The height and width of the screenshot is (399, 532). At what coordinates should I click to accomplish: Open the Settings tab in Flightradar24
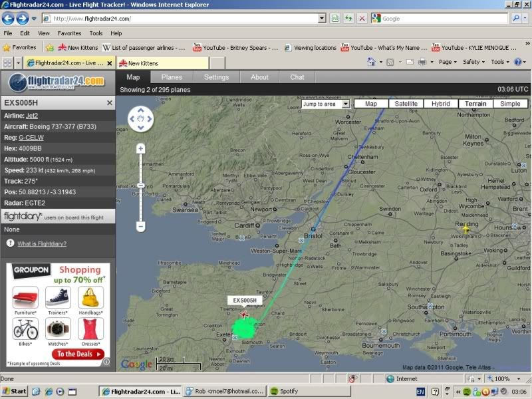(x=215, y=77)
